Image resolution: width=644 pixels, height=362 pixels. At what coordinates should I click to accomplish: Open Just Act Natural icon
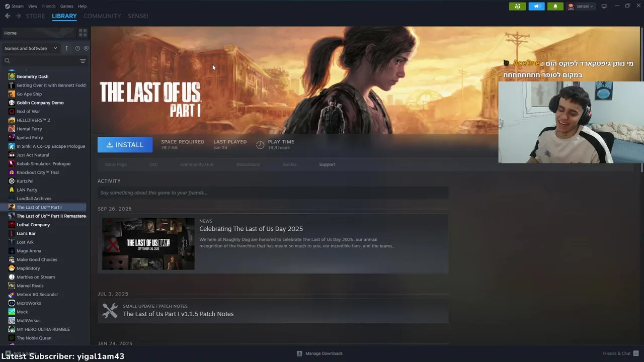(x=12, y=155)
